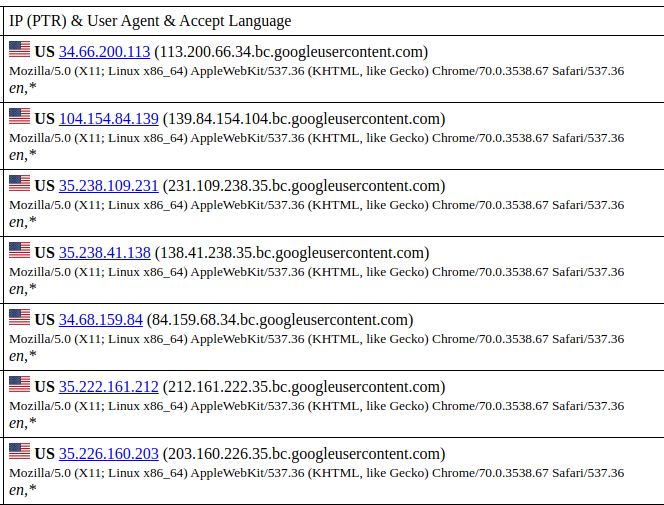The image size is (664, 505).
Task: Click the user agent line under 34.66.200.113
Action: click(x=317, y=71)
